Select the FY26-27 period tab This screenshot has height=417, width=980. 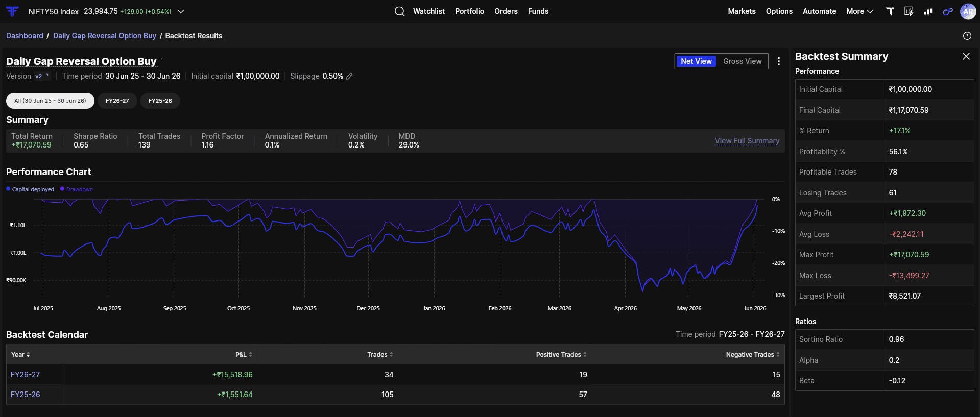(117, 101)
